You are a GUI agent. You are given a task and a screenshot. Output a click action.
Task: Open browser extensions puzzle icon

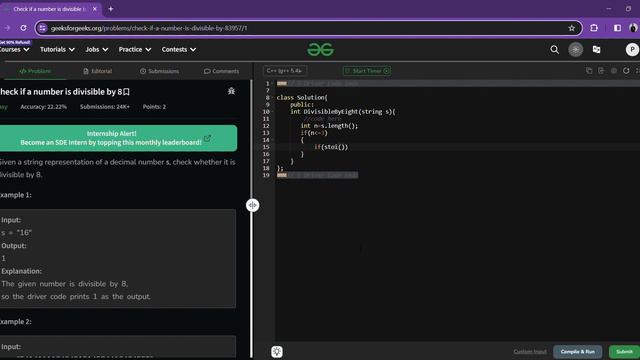[x=594, y=28]
